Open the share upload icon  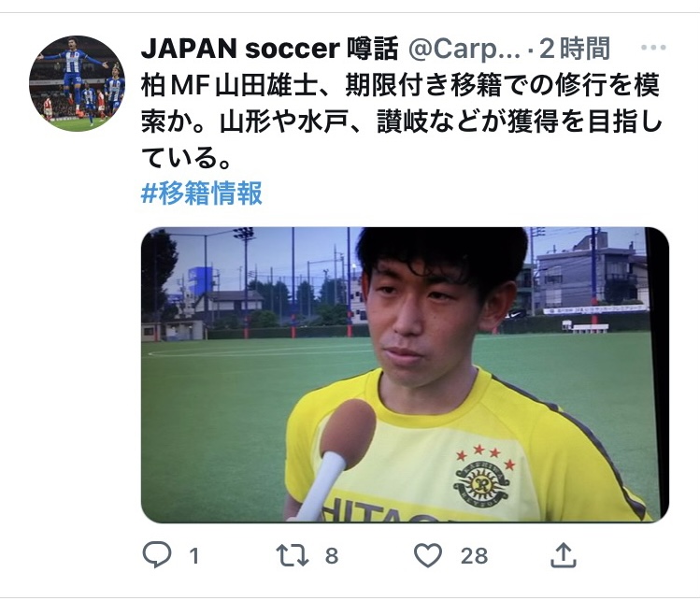tap(564, 554)
